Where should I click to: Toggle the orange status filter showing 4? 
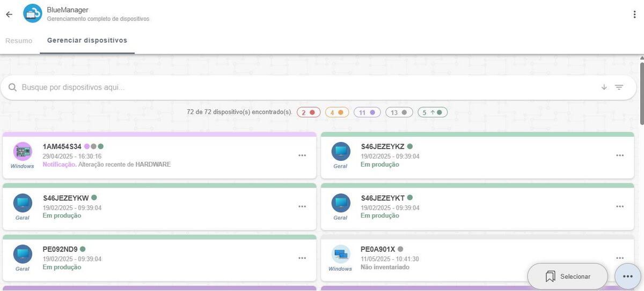(x=336, y=113)
